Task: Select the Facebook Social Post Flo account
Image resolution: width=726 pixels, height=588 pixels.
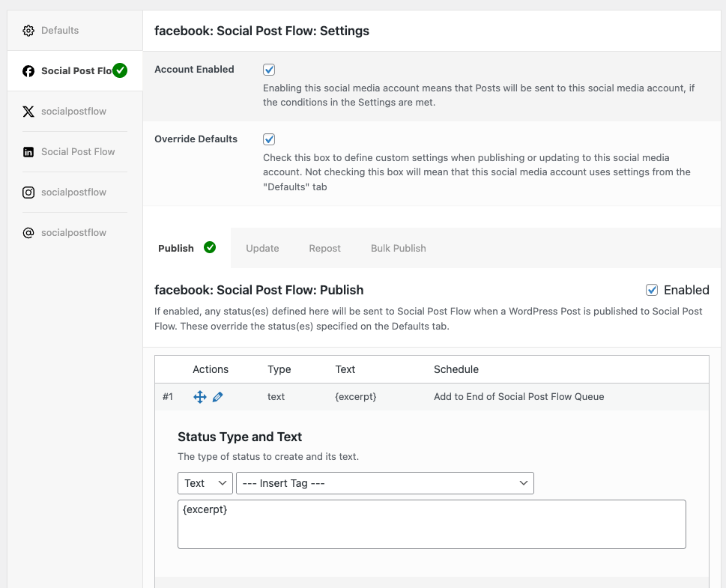Action: pyautogui.click(x=75, y=71)
